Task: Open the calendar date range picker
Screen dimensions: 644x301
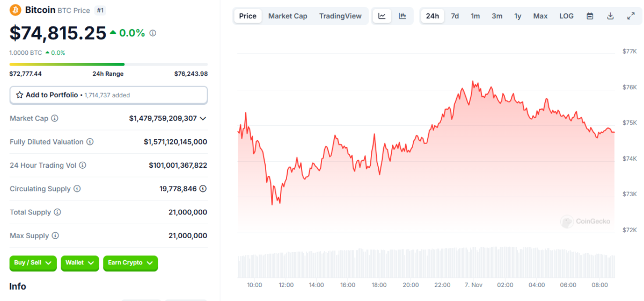Action: tap(590, 16)
